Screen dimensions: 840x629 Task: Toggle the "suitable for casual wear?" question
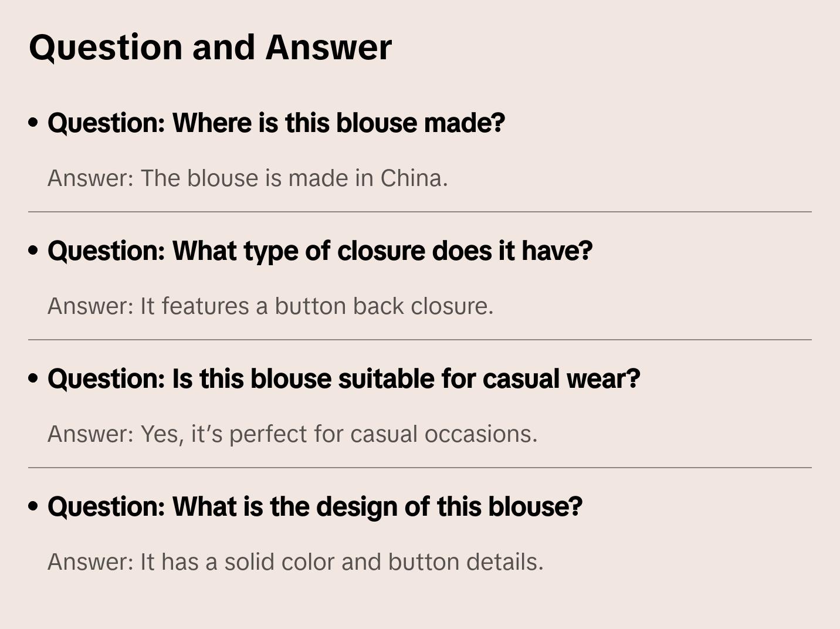pyautogui.click(x=344, y=379)
